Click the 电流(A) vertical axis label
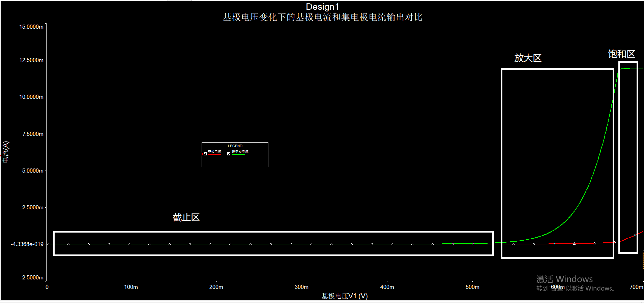Image resolution: width=644 pixels, height=303 pixels. [x=6, y=152]
